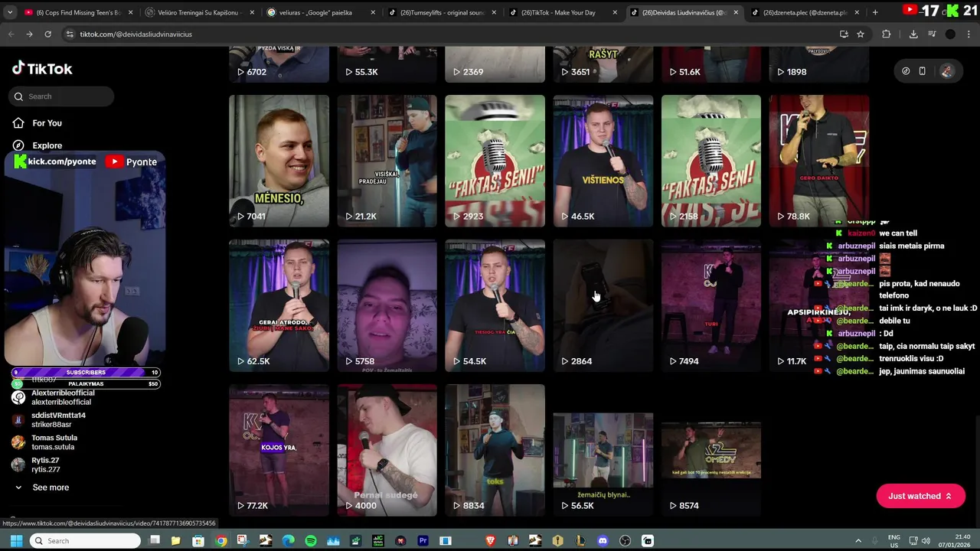Image resolution: width=980 pixels, height=551 pixels.
Task: Open video with 7494 views
Action: 710,305
